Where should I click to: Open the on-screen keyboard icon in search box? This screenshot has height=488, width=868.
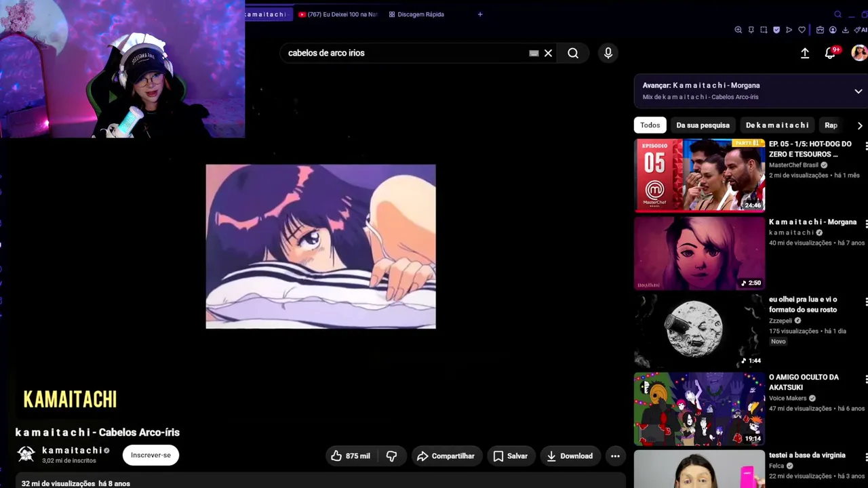pyautogui.click(x=534, y=53)
